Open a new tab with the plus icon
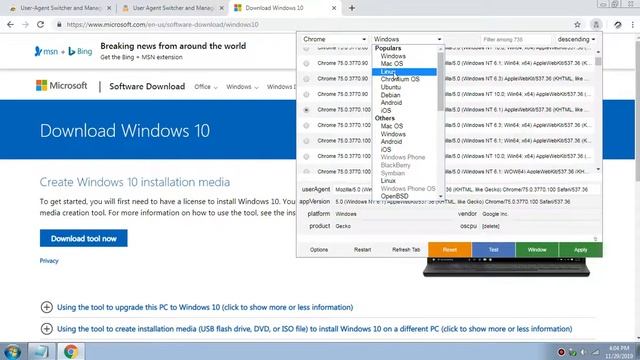The image size is (640, 360). coord(352,8)
